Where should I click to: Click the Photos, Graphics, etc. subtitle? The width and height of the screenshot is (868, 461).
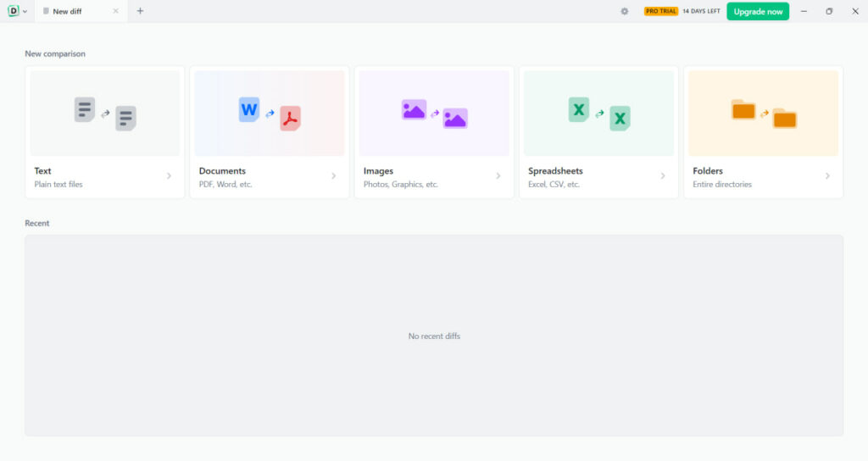400,184
